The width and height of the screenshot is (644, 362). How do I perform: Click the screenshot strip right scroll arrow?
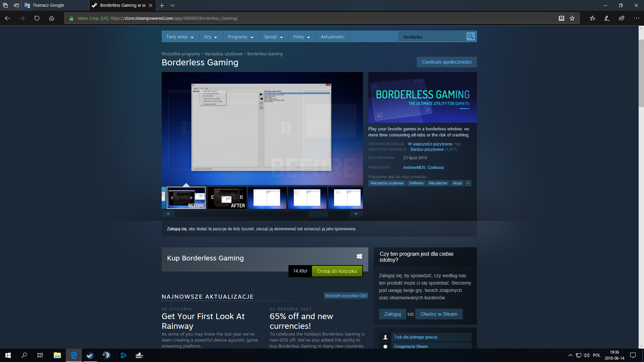click(x=356, y=214)
